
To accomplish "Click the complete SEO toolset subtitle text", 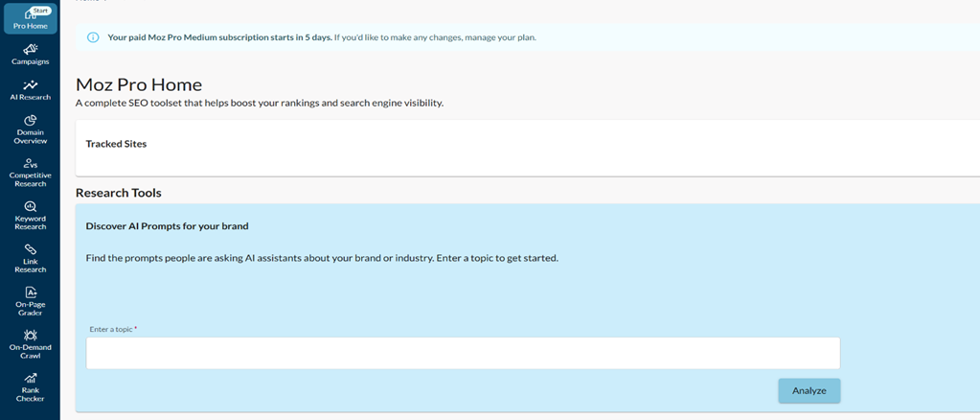I will point(260,104).
